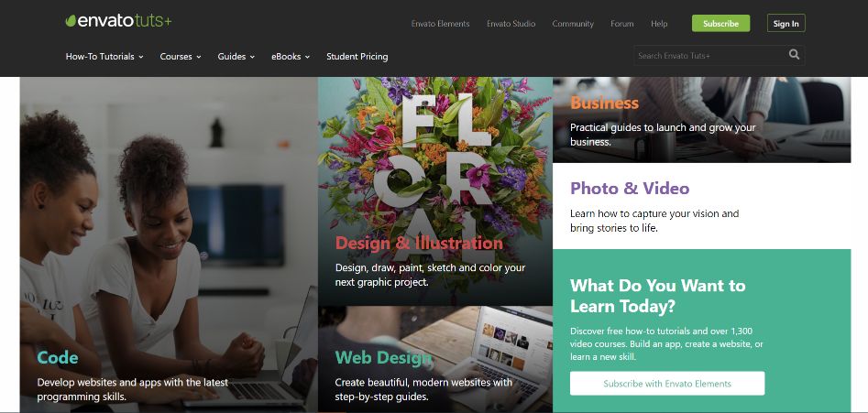Visit Envato Studio link
Image resolution: width=868 pixels, height=413 pixels.
pyautogui.click(x=511, y=24)
